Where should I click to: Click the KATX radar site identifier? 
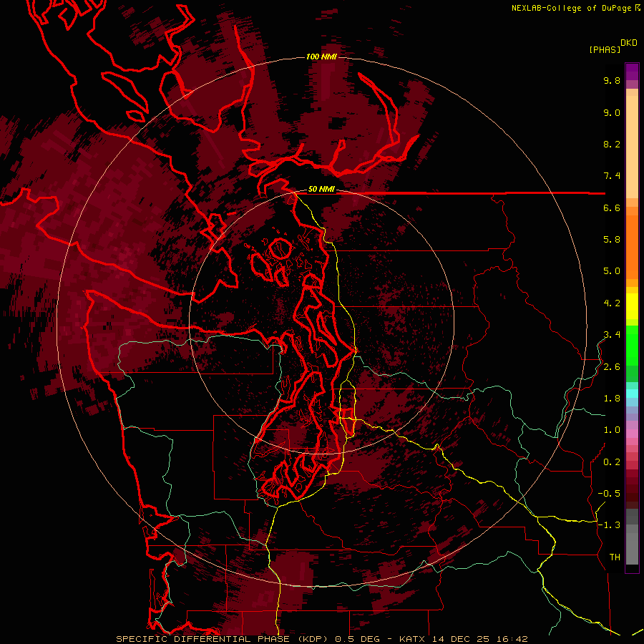tap(412, 639)
